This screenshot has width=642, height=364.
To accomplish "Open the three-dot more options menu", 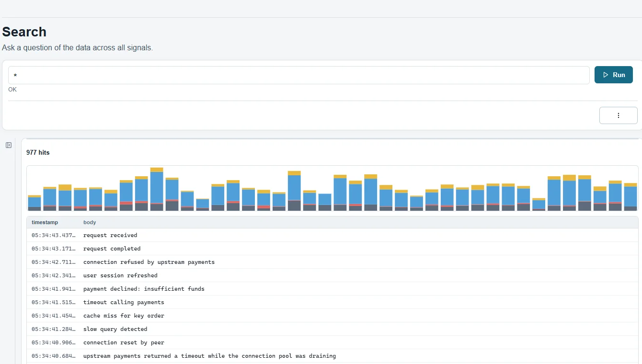I will tap(618, 115).
